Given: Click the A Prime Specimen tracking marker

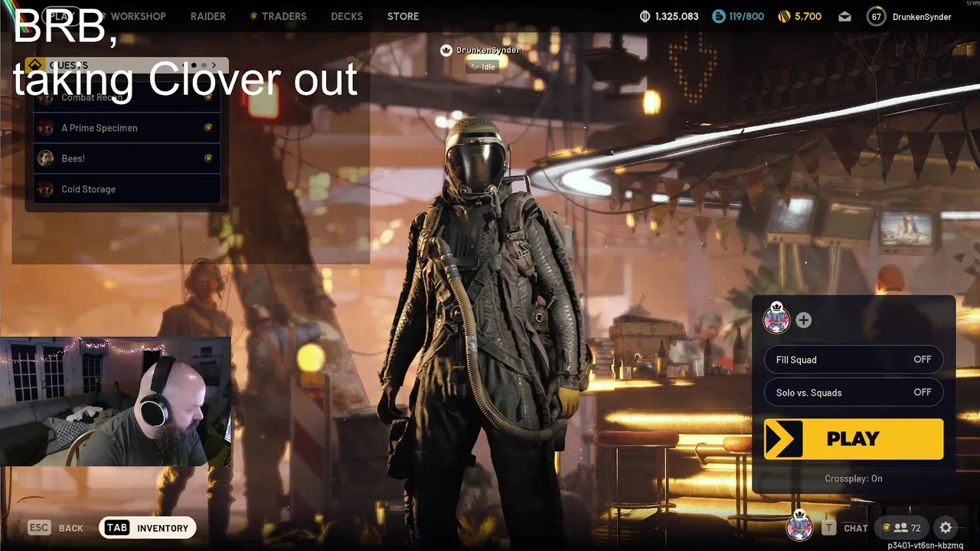Looking at the screenshot, I should tap(207, 128).
